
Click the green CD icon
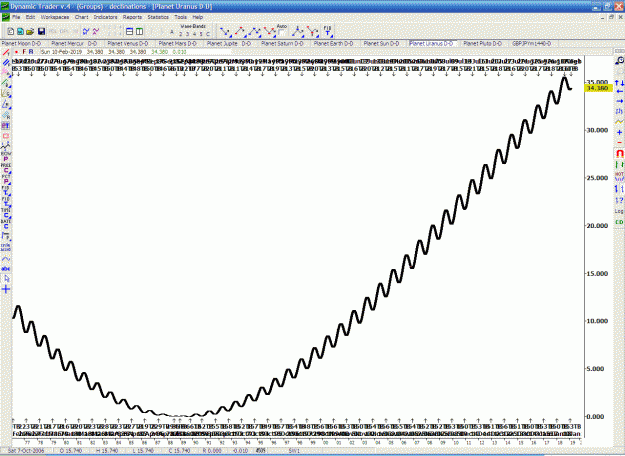pyautogui.click(x=619, y=222)
